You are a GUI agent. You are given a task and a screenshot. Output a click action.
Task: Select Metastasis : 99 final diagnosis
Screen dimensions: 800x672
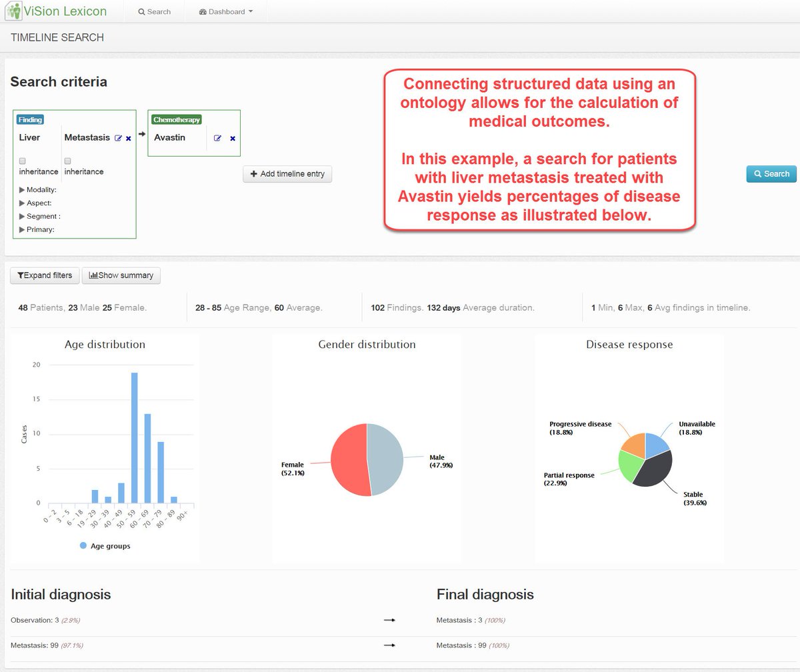(x=473, y=645)
